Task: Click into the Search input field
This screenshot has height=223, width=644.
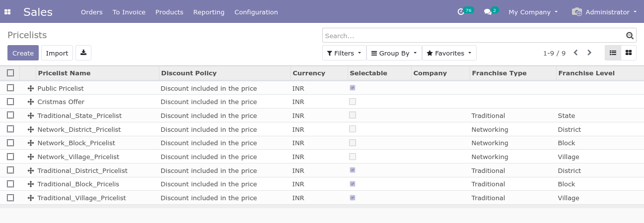Action: point(472,36)
